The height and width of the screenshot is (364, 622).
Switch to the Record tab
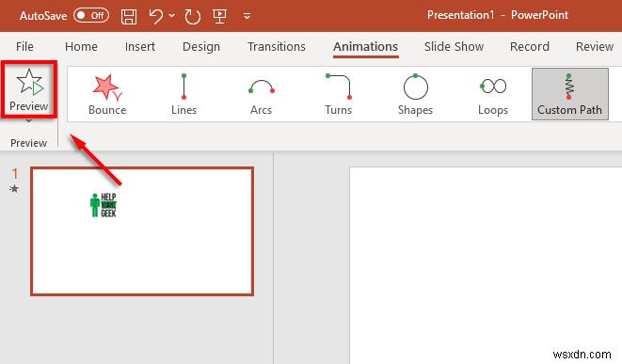click(530, 46)
